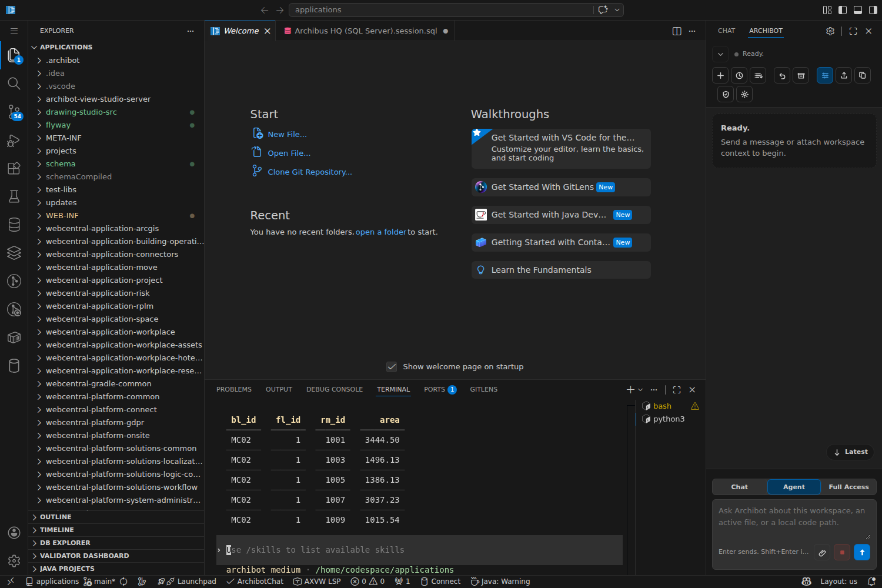Expand the OUTLINE section
Viewport: 882px width, 588px height.
click(116, 517)
